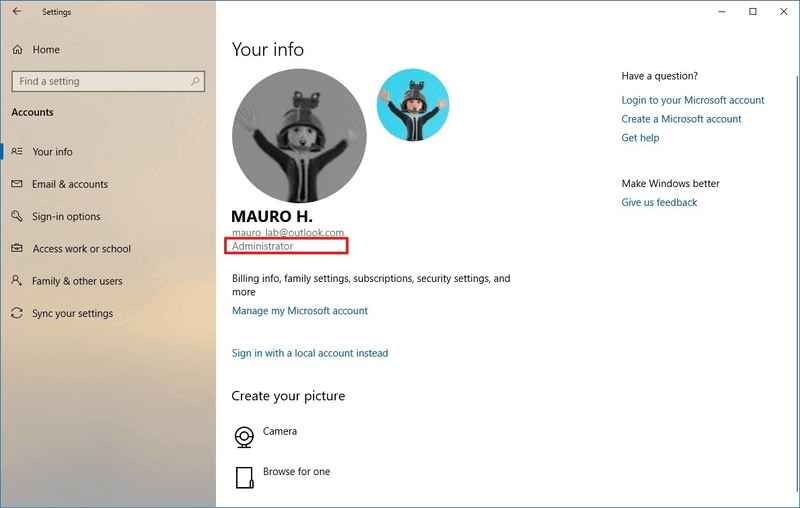800x508 pixels.
Task: Click the Camera webcam icon
Action: pos(244,437)
